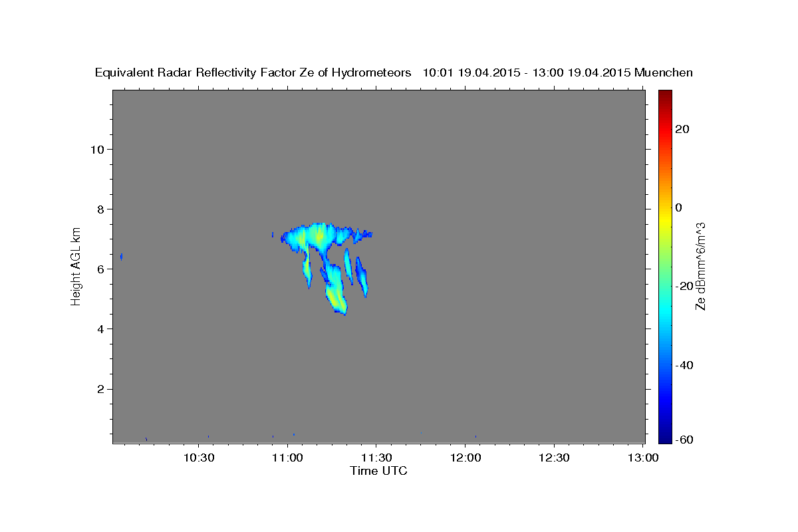Click the colorbar tick value '-60'

tap(683, 440)
